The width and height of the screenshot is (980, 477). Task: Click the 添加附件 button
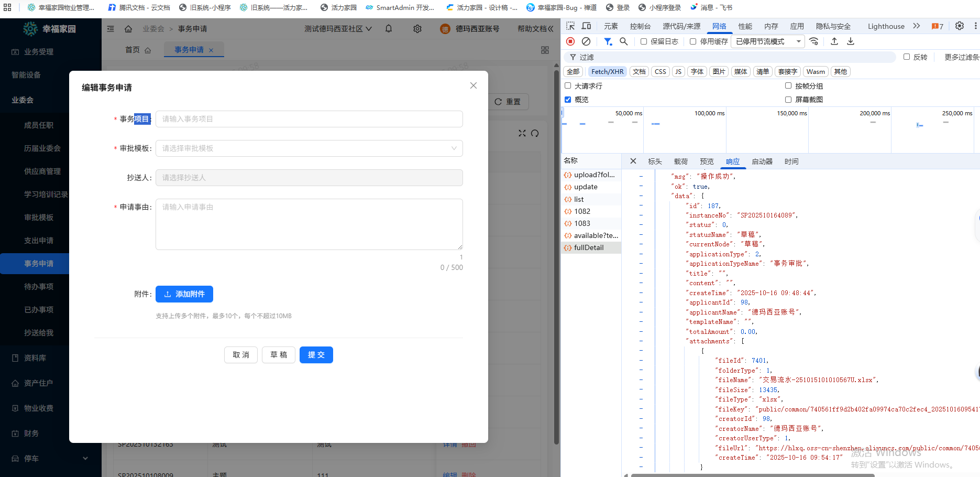184,294
